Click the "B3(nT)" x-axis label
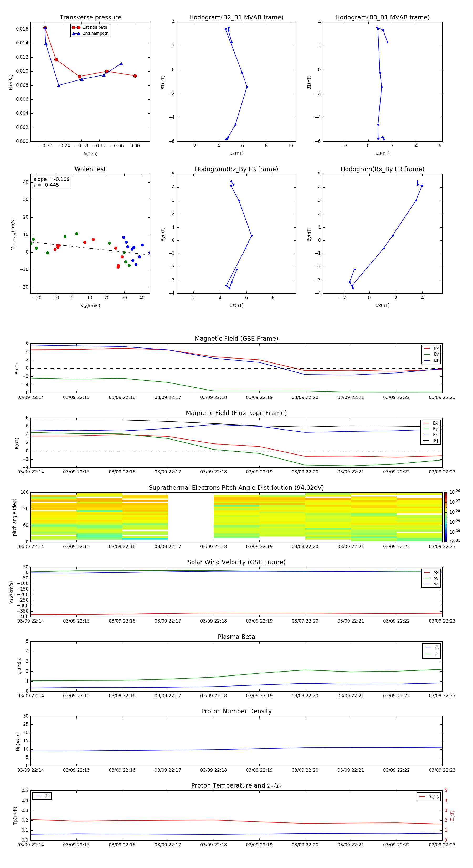Viewport: 473px width, 868px height. coord(382,153)
